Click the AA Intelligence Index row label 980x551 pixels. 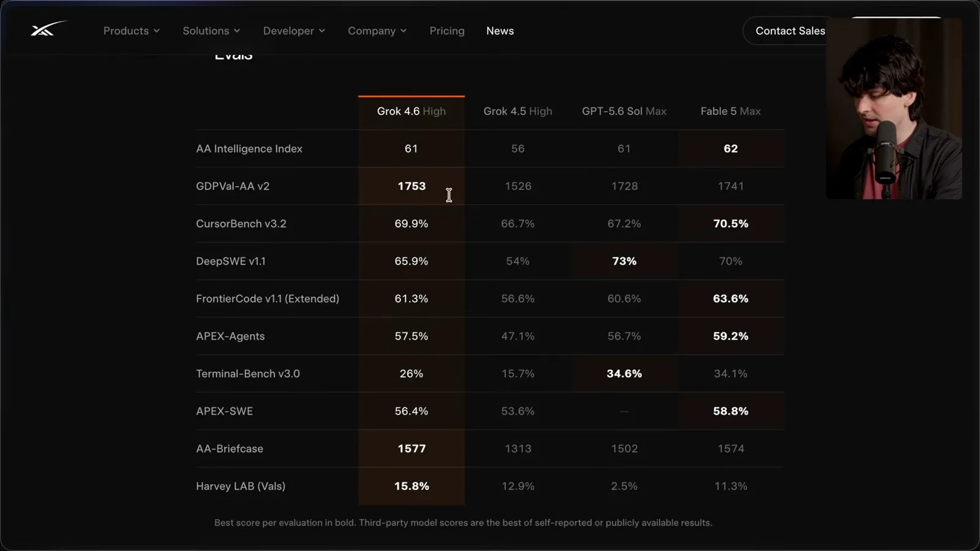click(x=249, y=149)
